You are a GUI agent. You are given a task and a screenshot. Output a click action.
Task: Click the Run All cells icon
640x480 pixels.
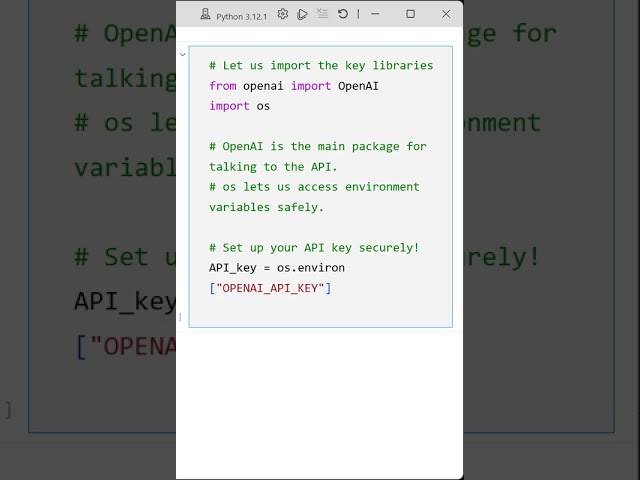pos(302,14)
